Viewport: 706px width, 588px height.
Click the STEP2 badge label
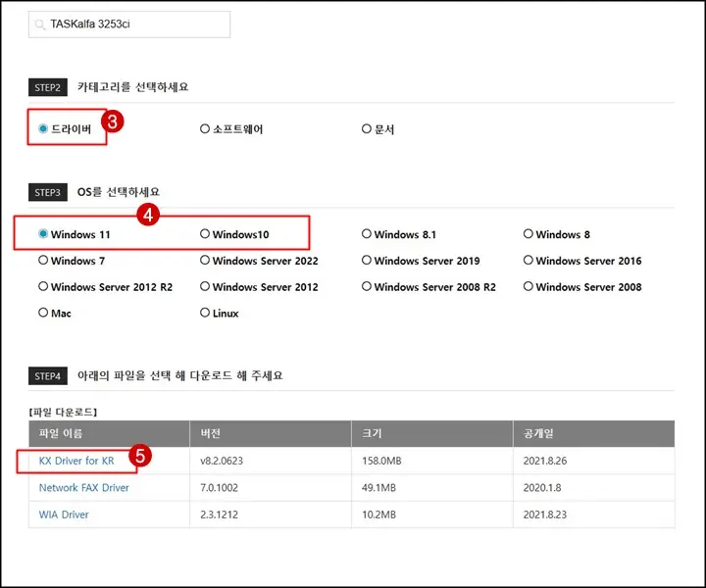[48, 87]
